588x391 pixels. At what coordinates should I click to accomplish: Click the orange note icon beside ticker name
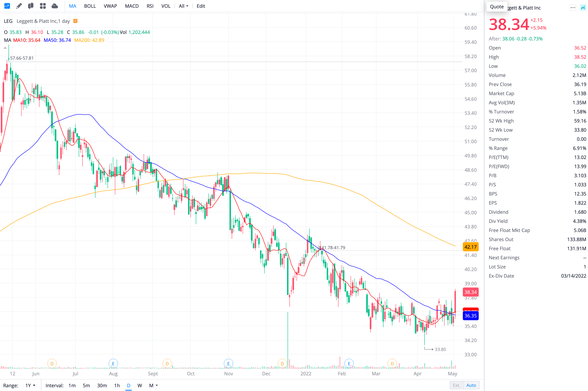click(x=75, y=21)
